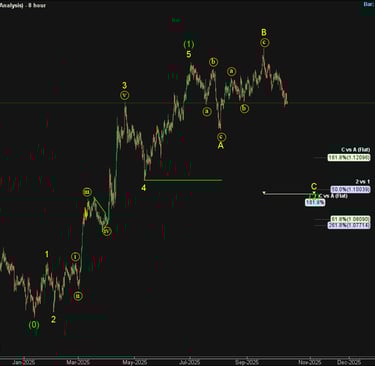Select the circled ii subwave label
The width and height of the screenshot is (375, 366).
[x=78, y=296]
